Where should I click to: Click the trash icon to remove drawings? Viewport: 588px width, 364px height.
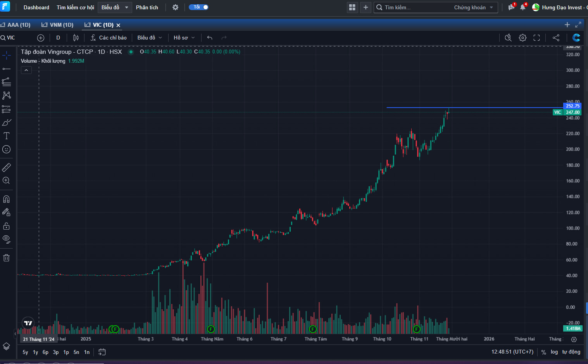[6, 258]
